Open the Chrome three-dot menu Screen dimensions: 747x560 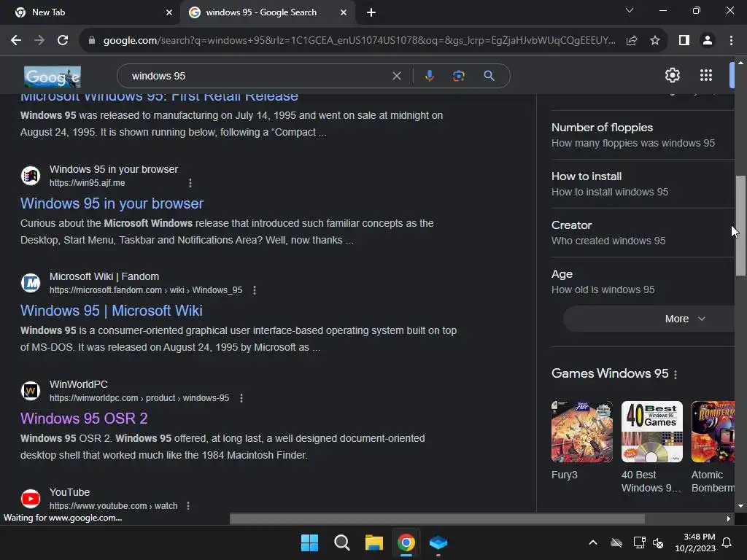coord(731,41)
